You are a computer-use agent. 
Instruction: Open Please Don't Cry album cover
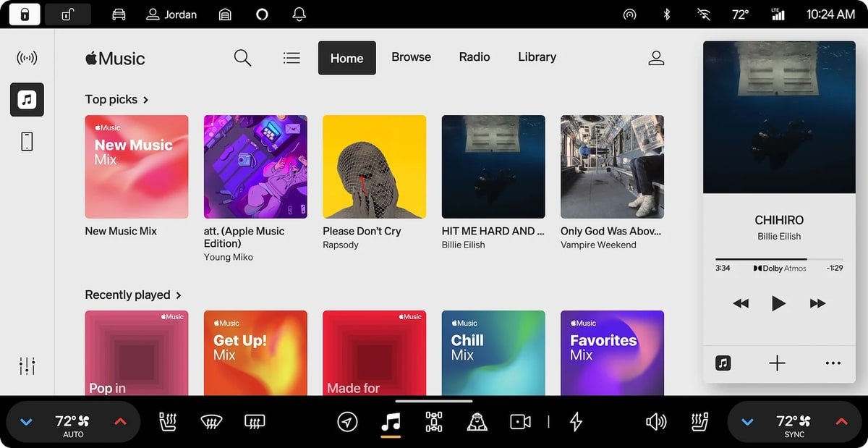374,166
